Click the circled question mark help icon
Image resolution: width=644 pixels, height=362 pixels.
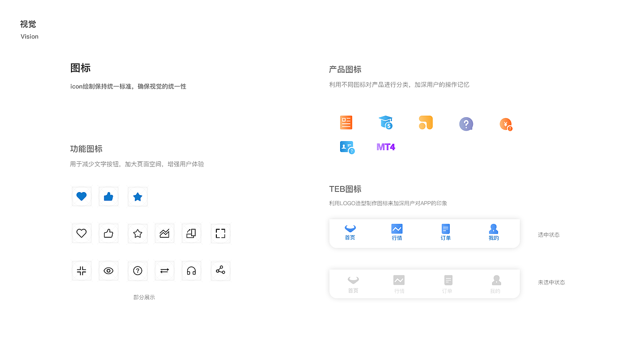pos(137,270)
